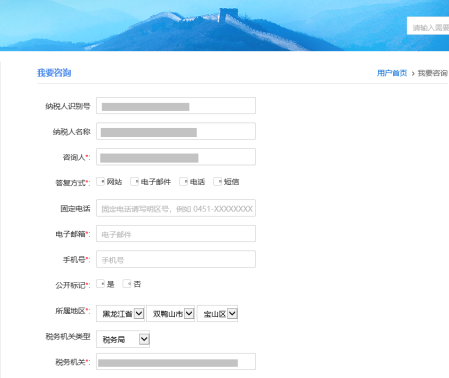Screen dimensions: 449x378
Task: Choose 否 for 公开标记
Action: (127, 284)
